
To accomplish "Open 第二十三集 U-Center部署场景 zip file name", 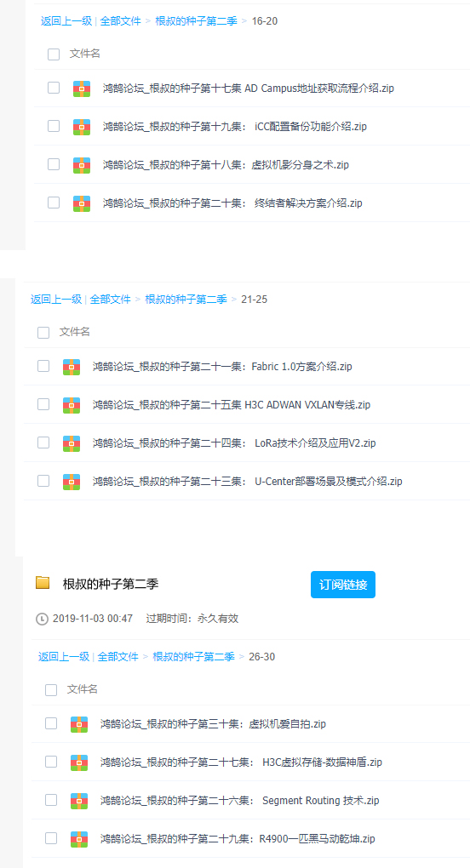I will pos(248,481).
